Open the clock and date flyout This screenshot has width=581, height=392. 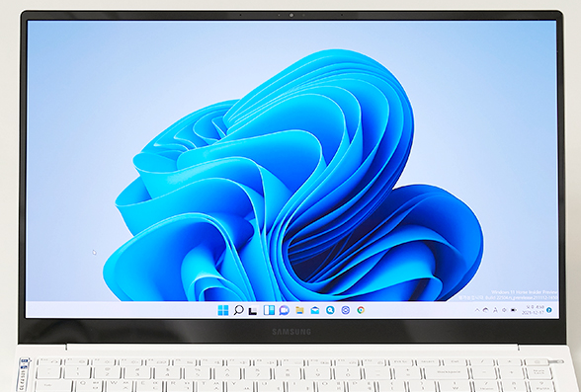pyautogui.click(x=533, y=310)
